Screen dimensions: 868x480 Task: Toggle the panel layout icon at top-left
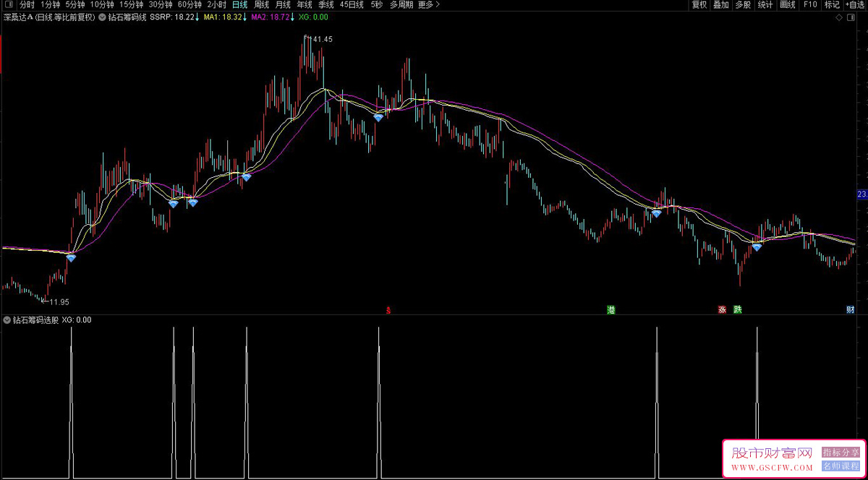pyautogui.click(x=8, y=4)
